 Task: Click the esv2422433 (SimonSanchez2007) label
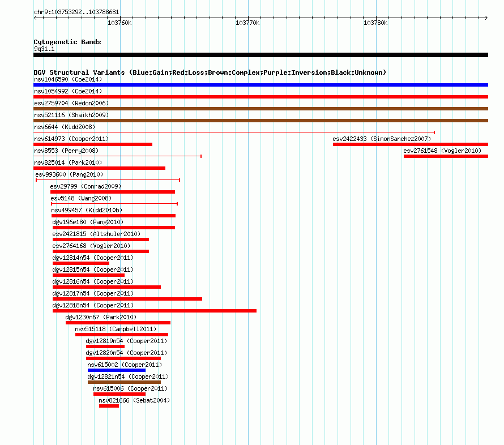[x=382, y=139]
